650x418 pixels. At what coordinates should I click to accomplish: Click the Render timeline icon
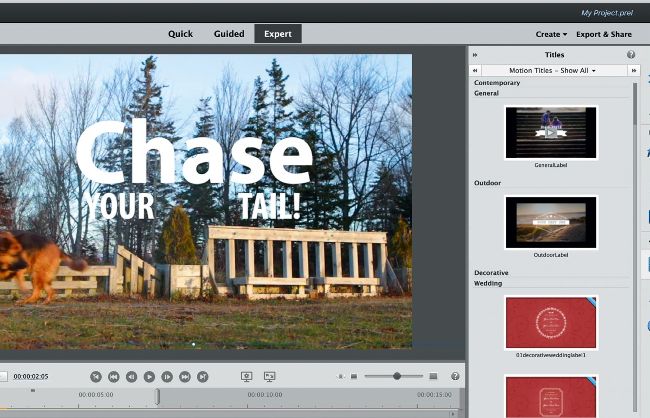coord(247,376)
